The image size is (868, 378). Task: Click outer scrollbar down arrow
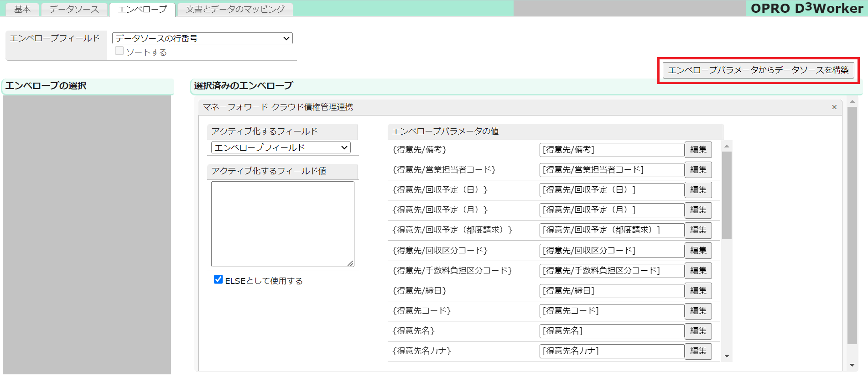click(852, 365)
